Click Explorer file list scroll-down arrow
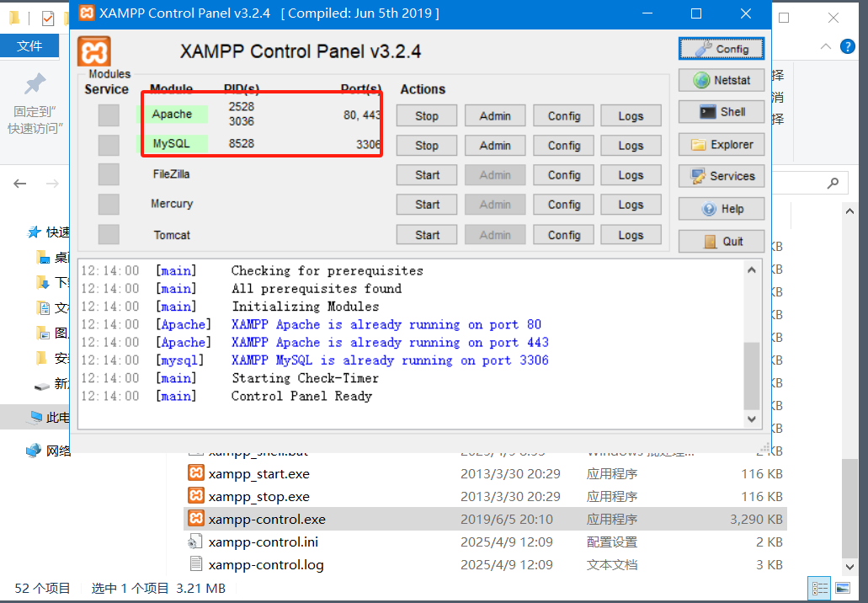The width and height of the screenshot is (868, 603). (x=849, y=567)
